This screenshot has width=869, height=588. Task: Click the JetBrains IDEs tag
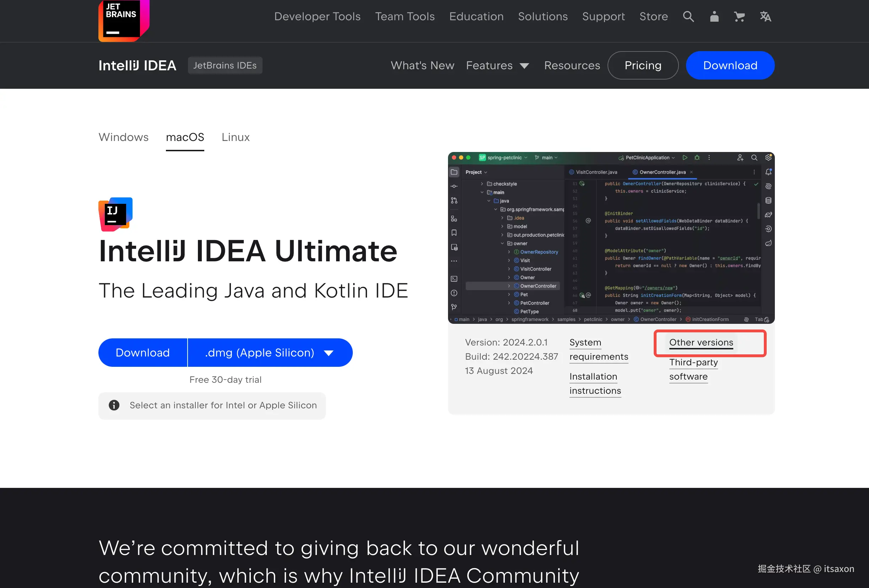click(225, 65)
